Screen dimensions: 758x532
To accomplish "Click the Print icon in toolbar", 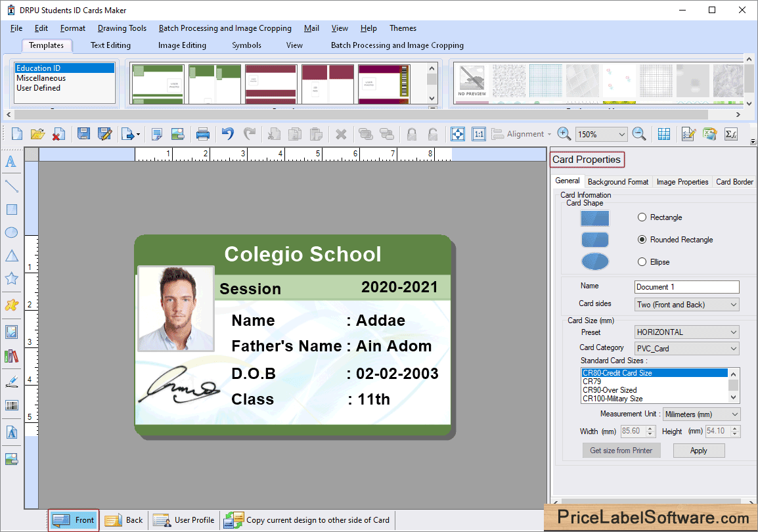I will point(203,134).
